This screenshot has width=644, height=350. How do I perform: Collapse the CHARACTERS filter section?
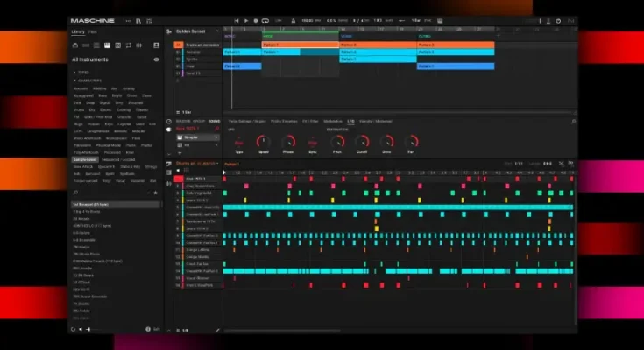[x=88, y=80]
